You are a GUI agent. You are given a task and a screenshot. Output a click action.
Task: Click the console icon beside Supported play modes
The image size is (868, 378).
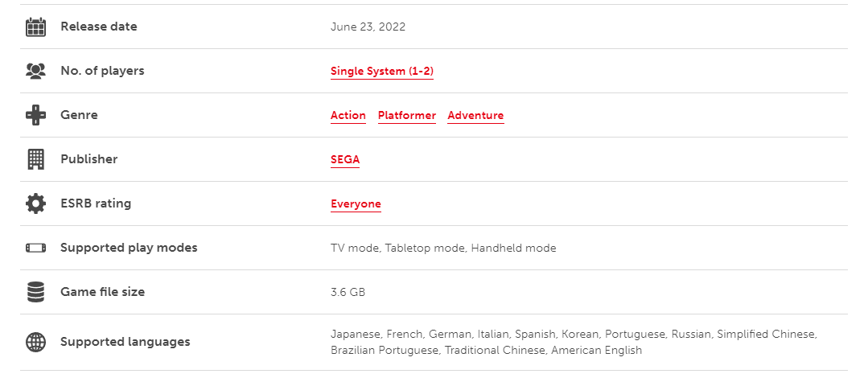(x=35, y=248)
